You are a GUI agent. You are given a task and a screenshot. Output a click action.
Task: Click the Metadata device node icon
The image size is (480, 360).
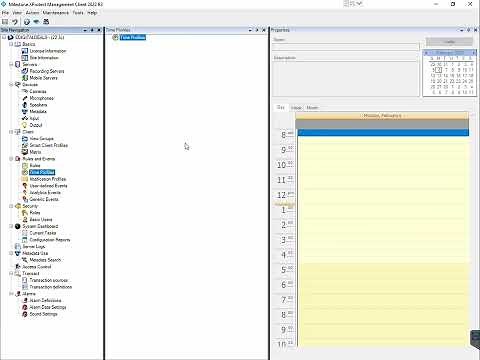coord(25,111)
